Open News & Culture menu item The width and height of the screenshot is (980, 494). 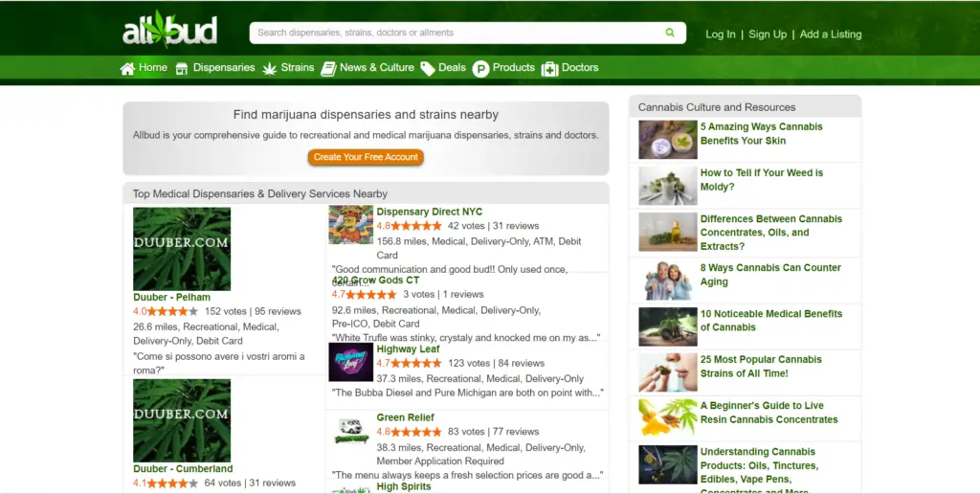coord(377,68)
